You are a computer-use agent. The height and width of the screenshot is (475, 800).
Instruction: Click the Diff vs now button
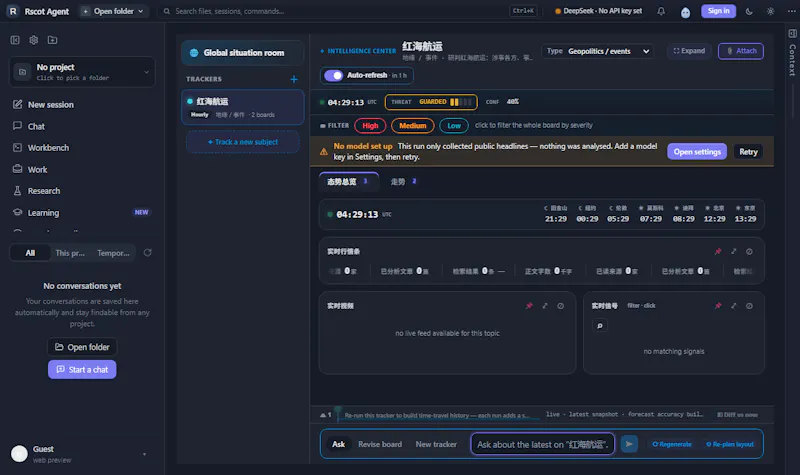tap(737, 415)
